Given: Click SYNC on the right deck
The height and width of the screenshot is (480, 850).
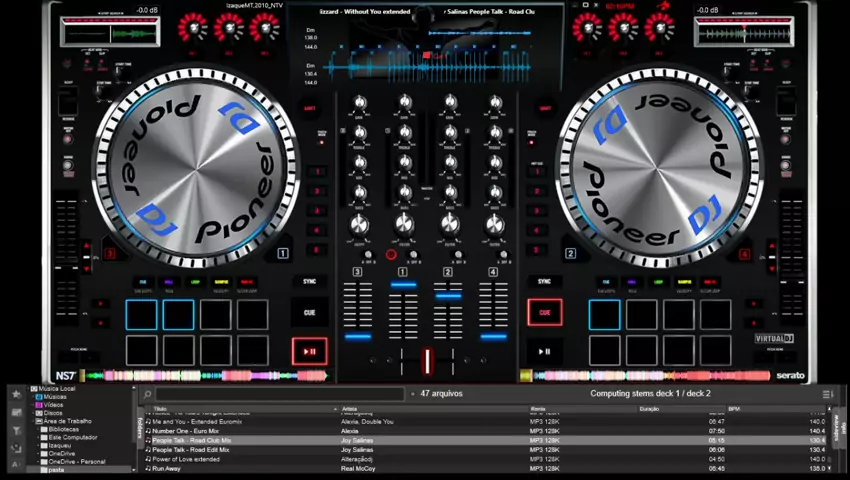Looking at the screenshot, I should point(544,282).
